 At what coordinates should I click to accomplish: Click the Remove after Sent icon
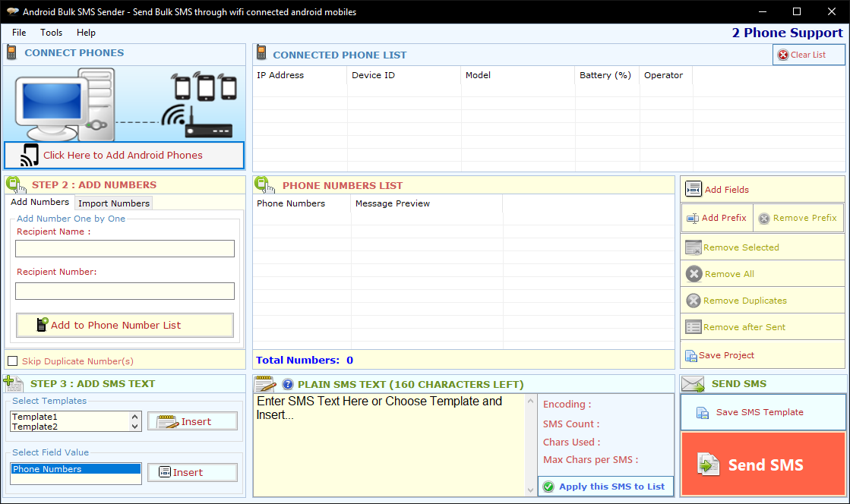pyautogui.click(x=693, y=327)
